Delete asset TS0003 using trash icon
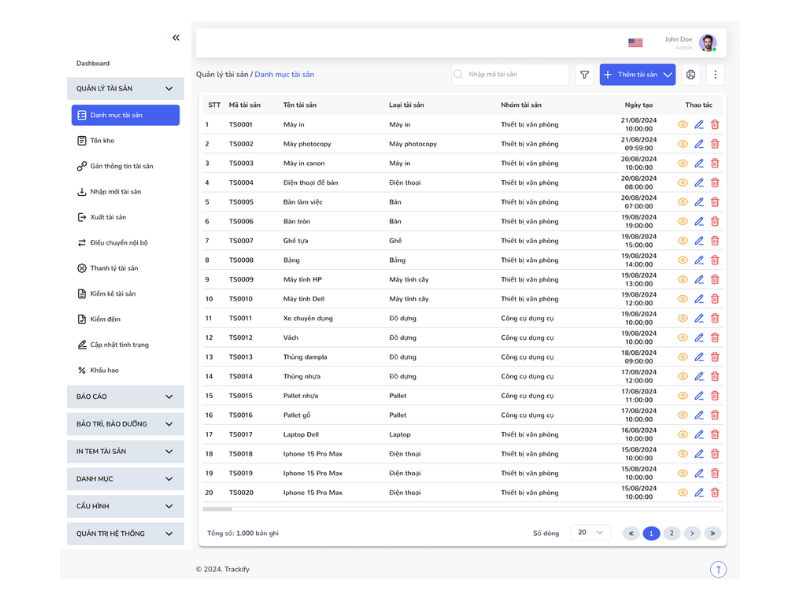 715,164
